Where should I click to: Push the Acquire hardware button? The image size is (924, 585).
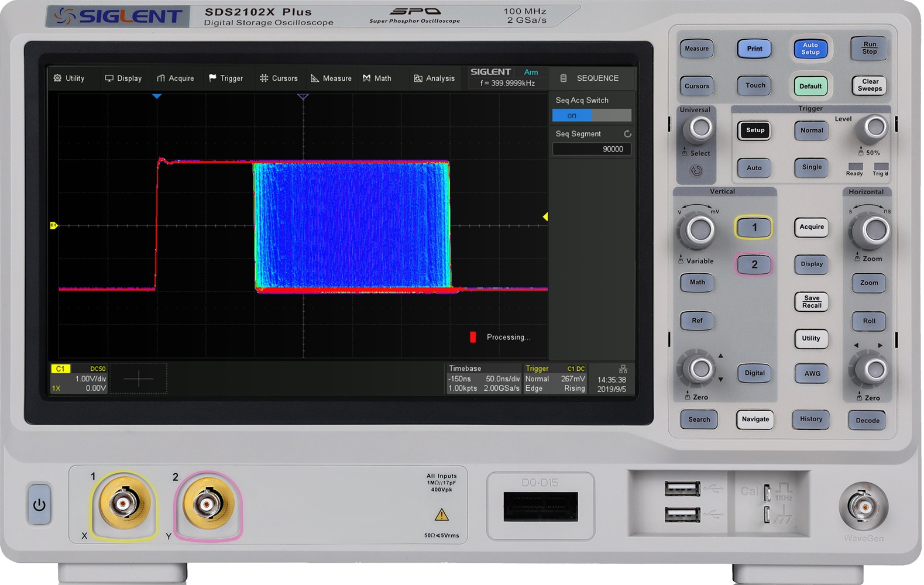point(812,227)
